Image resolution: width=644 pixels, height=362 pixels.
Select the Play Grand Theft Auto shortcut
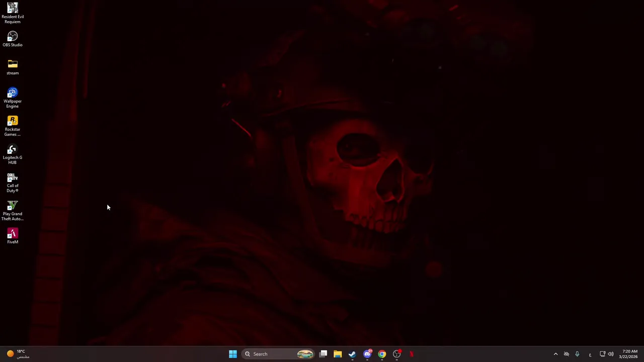point(13,211)
